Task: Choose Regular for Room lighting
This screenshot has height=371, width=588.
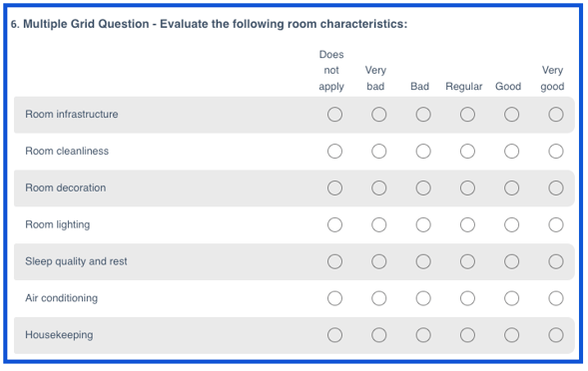Action: click(467, 224)
